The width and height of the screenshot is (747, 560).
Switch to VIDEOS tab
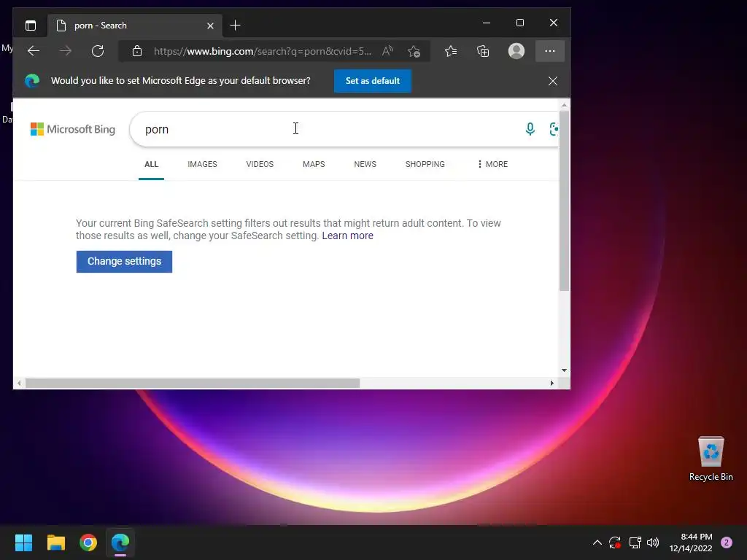coord(260,164)
